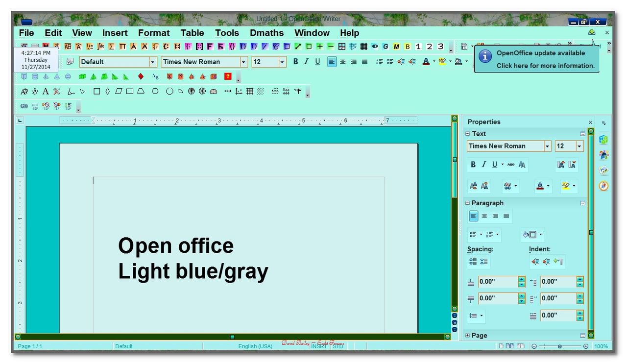Click the red diamond icon in toolbar
The height and width of the screenshot is (364, 626).
[141, 77]
